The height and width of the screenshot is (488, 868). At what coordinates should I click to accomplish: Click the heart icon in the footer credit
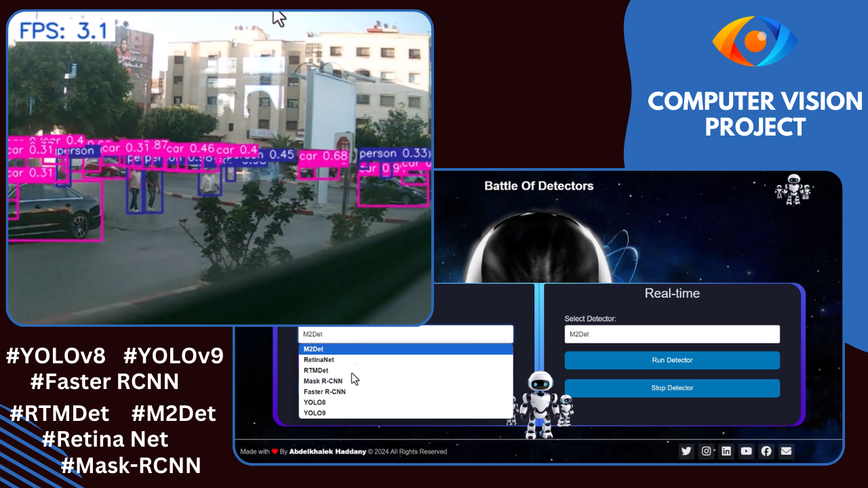[275, 451]
